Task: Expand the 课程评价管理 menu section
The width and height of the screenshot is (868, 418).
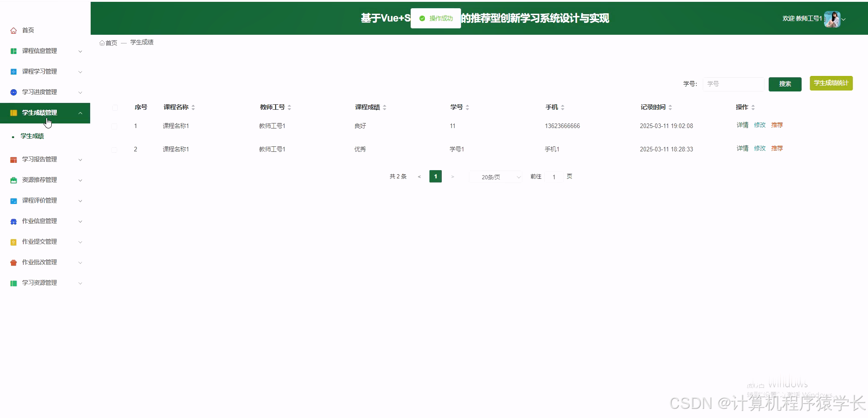Action: 39,200
